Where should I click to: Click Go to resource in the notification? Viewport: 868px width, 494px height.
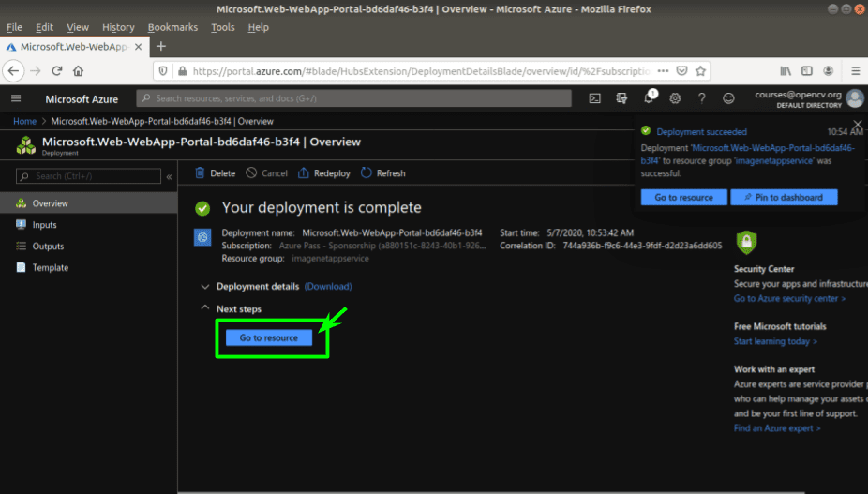tap(683, 197)
